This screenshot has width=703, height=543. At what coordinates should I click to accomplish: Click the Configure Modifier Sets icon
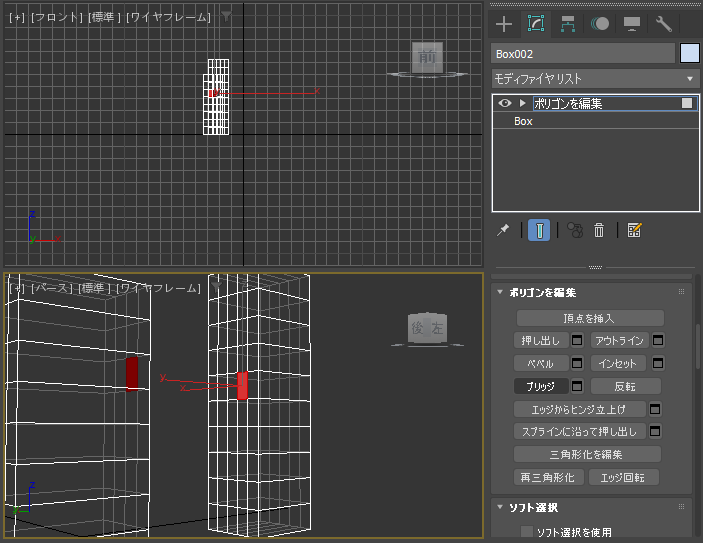tap(634, 230)
